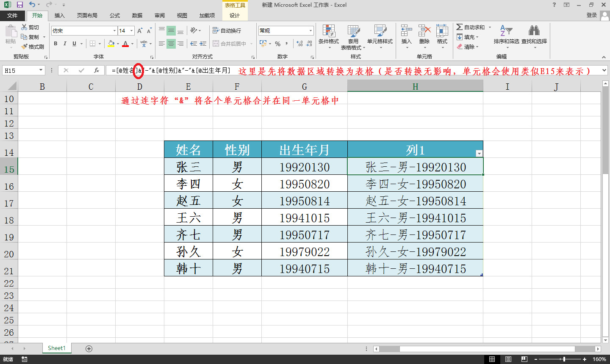610x364 pixels.
Task: Switch to the Page Layout (页面布局) tab
Action: [87, 15]
